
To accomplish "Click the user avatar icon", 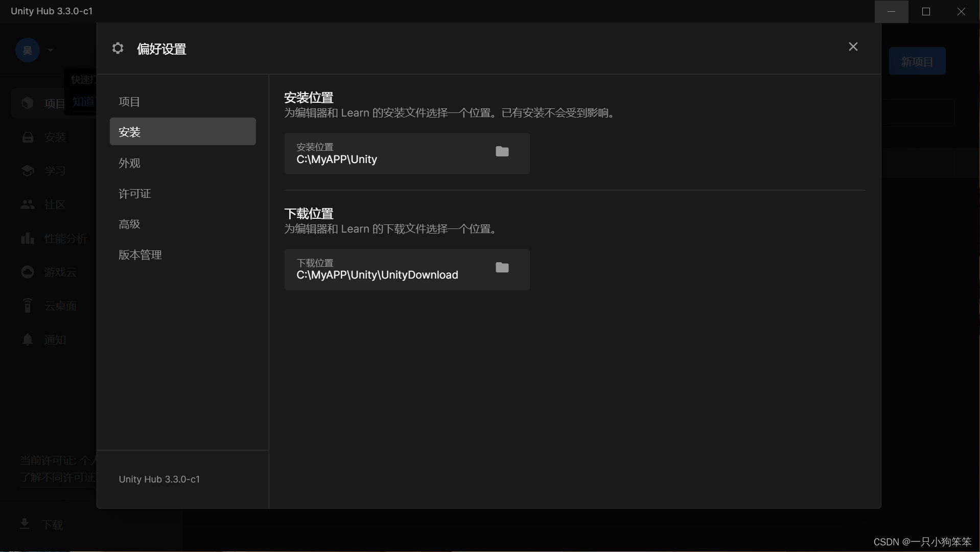I will click(x=28, y=50).
